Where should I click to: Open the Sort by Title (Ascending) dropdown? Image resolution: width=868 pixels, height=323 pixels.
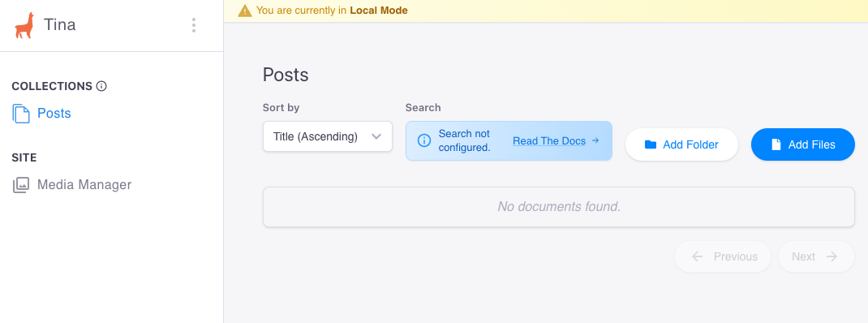coord(328,136)
